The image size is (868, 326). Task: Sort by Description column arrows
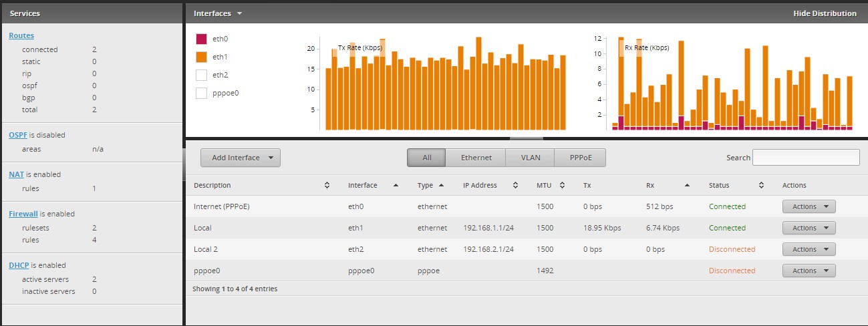click(327, 186)
